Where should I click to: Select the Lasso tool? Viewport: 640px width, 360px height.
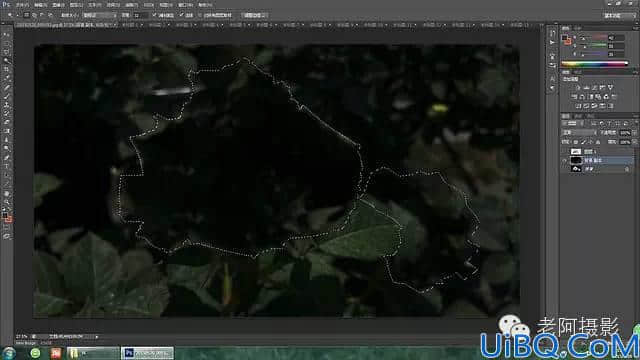[x=6, y=52]
